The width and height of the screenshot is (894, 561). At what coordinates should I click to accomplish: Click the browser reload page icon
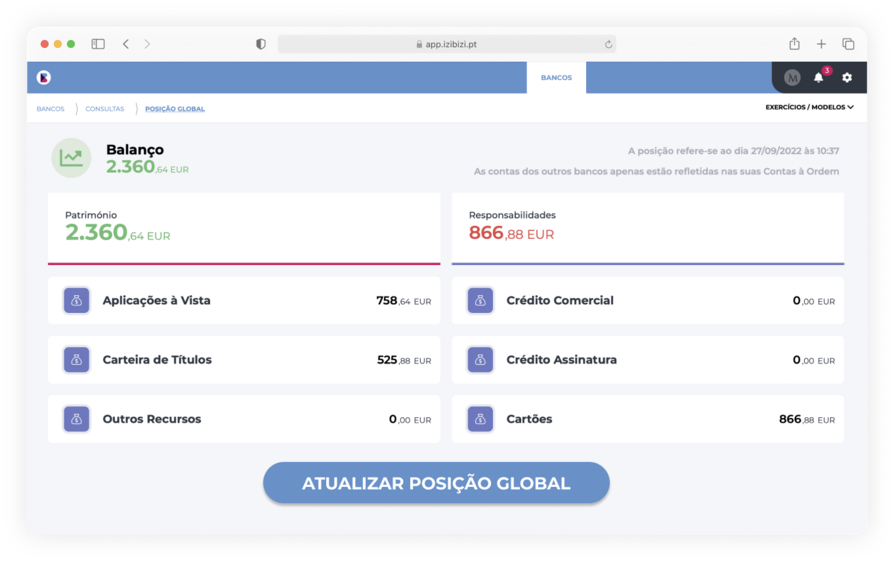pos(608,44)
